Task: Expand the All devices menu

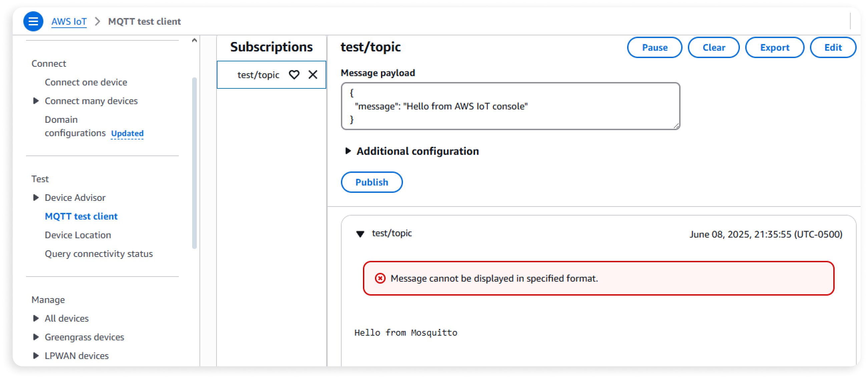Action: click(x=36, y=318)
